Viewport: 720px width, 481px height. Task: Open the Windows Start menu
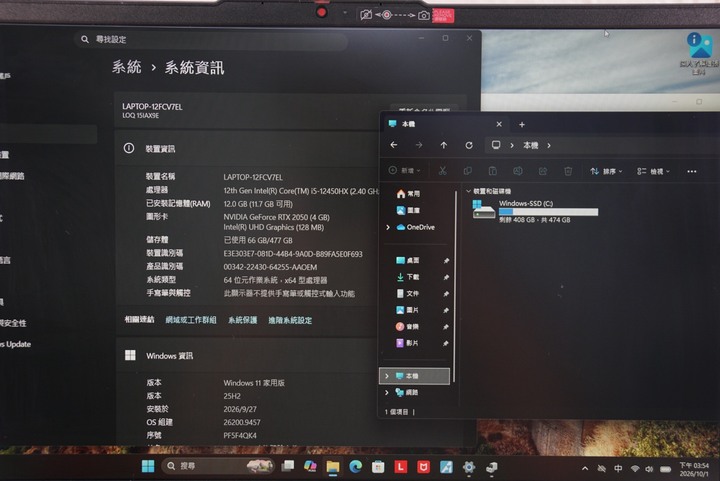point(148,466)
